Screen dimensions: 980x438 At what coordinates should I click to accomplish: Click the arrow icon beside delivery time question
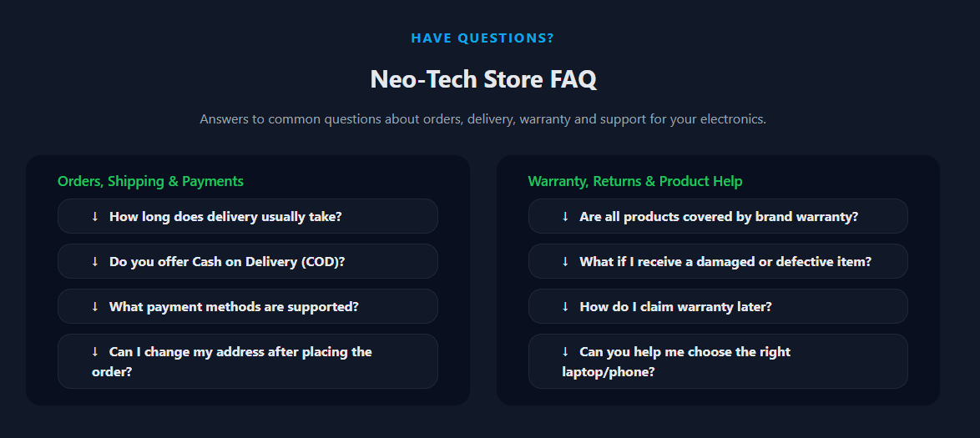(x=95, y=217)
